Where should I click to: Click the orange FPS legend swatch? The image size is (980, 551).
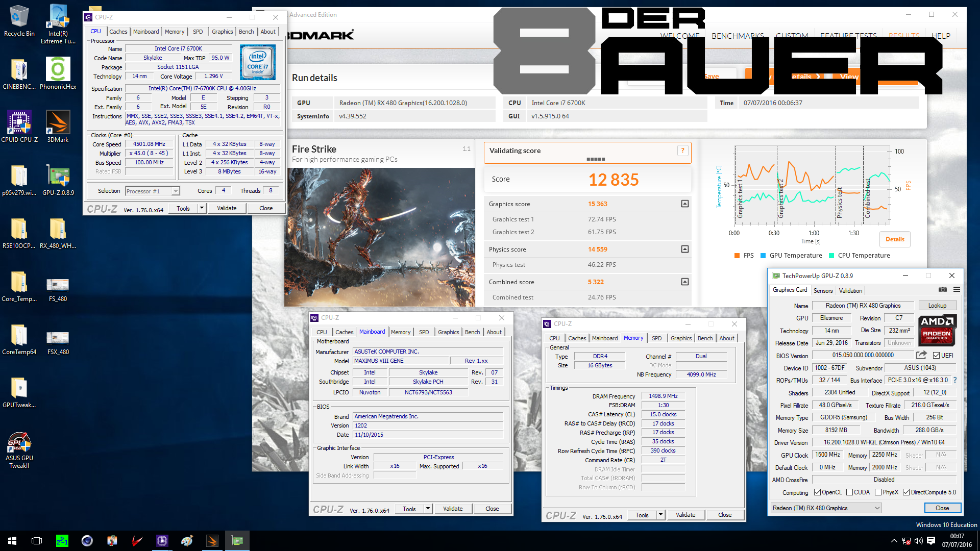[737, 256]
